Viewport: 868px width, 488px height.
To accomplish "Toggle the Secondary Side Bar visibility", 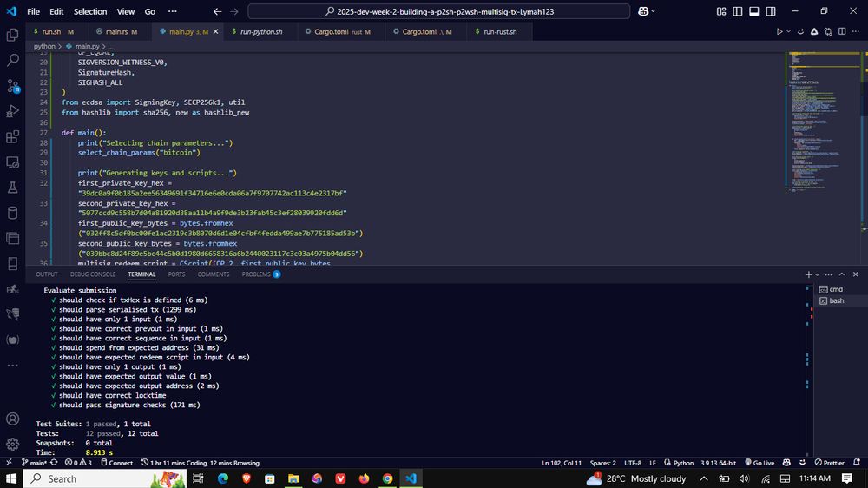I will click(771, 11).
